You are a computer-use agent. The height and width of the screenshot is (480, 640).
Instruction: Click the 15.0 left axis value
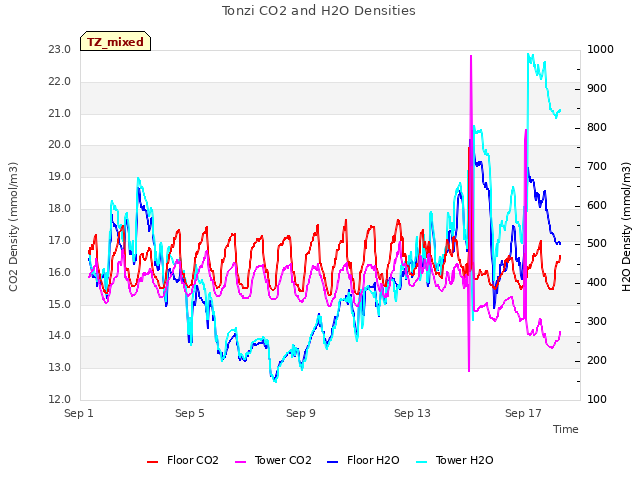click(60, 304)
